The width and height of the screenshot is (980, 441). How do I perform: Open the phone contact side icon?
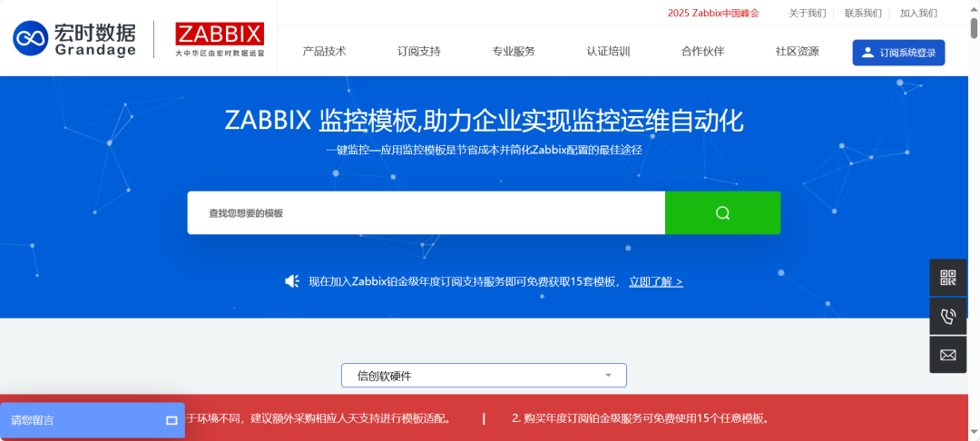pyautogui.click(x=947, y=317)
